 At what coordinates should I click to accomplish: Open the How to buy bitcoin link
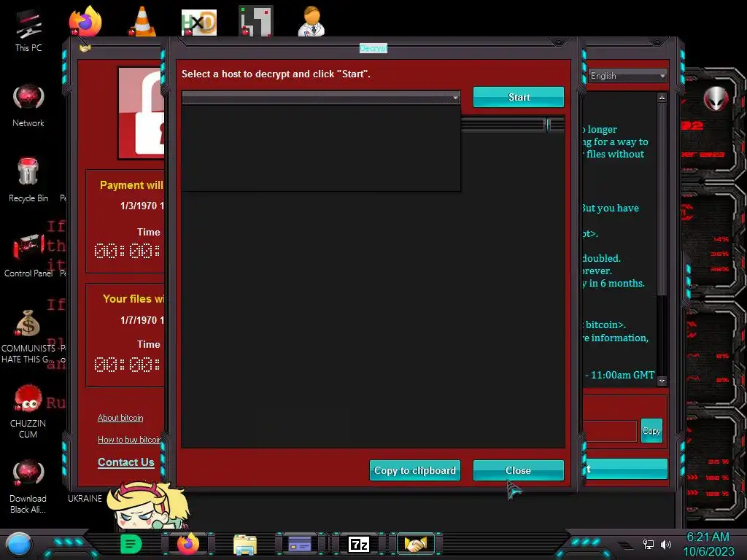click(x=129, y=440)
